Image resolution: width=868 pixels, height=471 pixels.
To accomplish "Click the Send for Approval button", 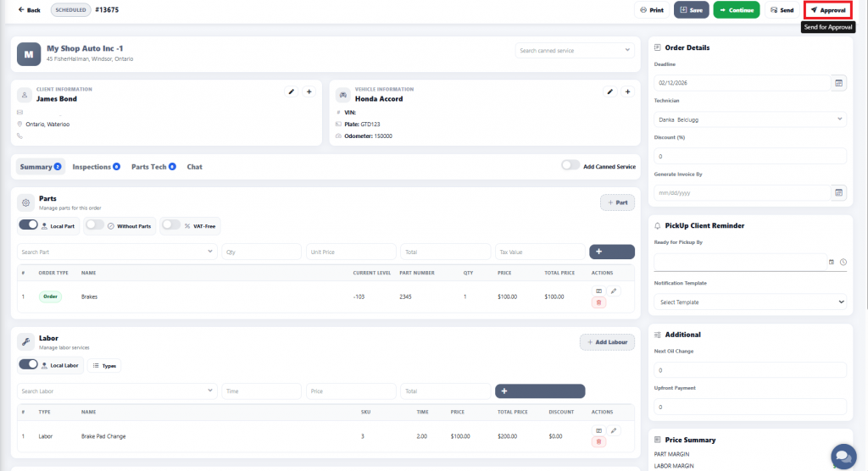I will coord(827,10).
